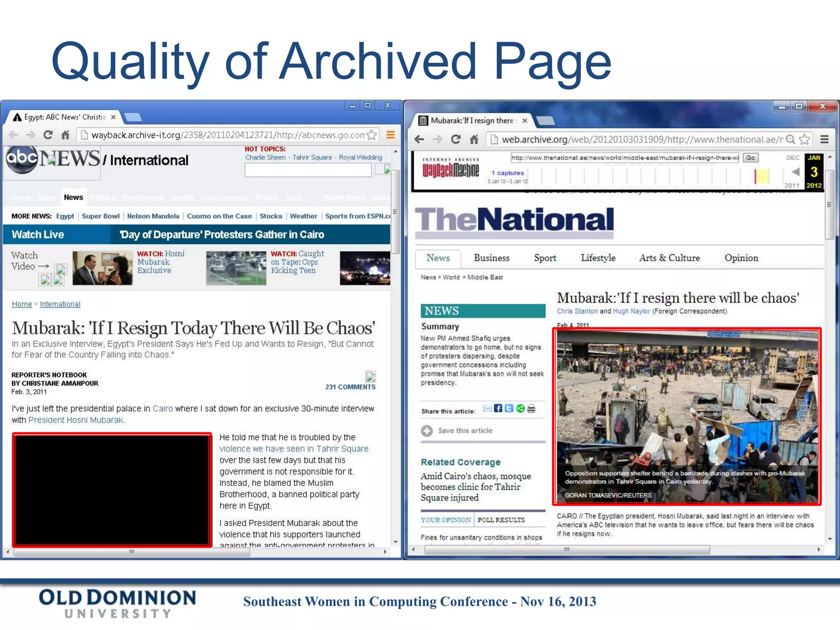840x630 pixels.
Task: Click Home icon in The National browser window
Action: [x=474, y=139]
